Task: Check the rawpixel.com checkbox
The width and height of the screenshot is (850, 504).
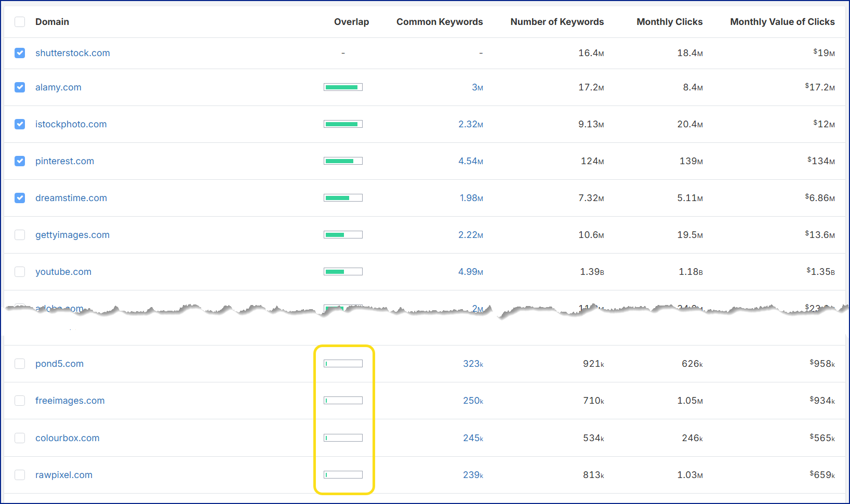Action: 20,475
